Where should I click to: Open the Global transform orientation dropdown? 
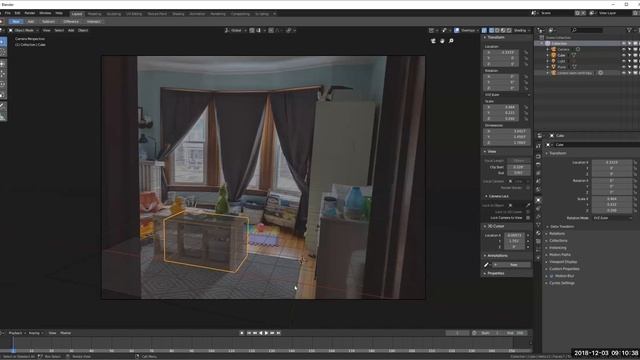click(x=236, y=30)
